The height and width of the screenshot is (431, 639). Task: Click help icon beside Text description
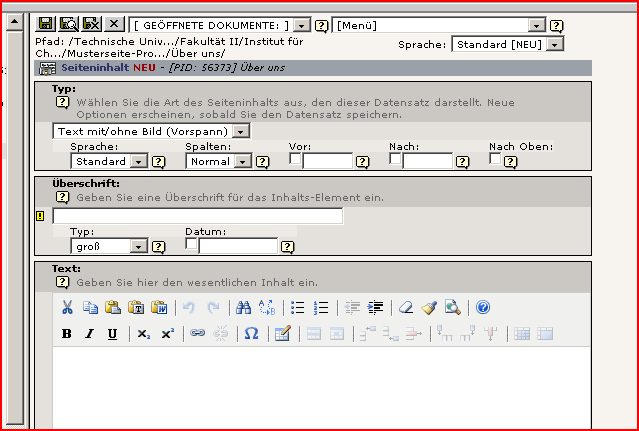pos(62,282)
